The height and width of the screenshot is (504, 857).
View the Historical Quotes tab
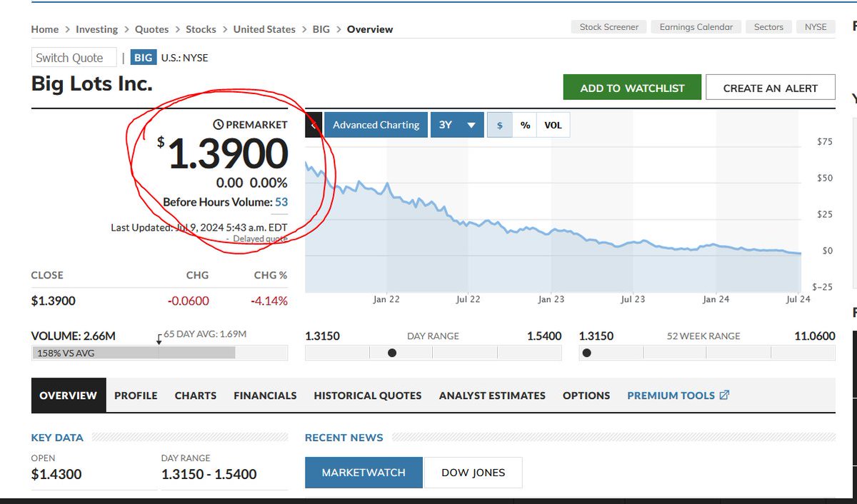pyautogui.click(x=368, y=395)
